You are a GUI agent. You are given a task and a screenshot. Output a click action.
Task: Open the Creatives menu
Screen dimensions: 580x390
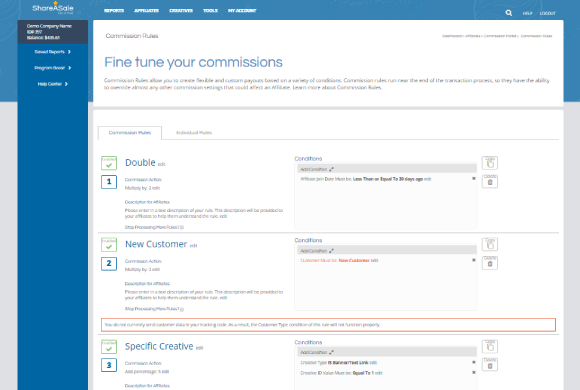(x=181, y=11)
